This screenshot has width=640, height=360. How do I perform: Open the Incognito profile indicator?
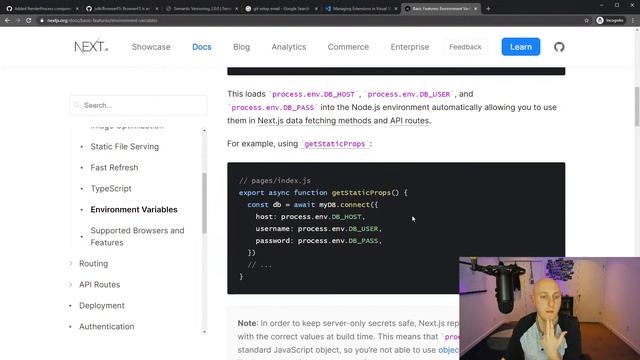coord(610,20)
